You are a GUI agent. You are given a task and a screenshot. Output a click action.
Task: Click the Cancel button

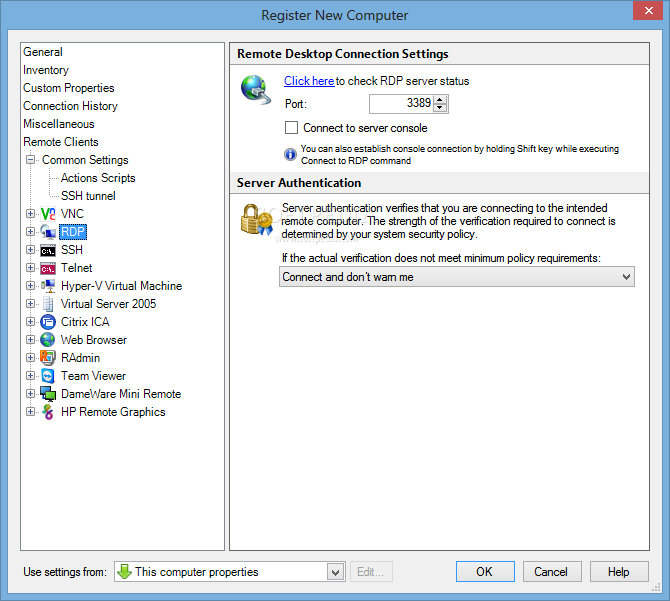click(x=552, y=572)
